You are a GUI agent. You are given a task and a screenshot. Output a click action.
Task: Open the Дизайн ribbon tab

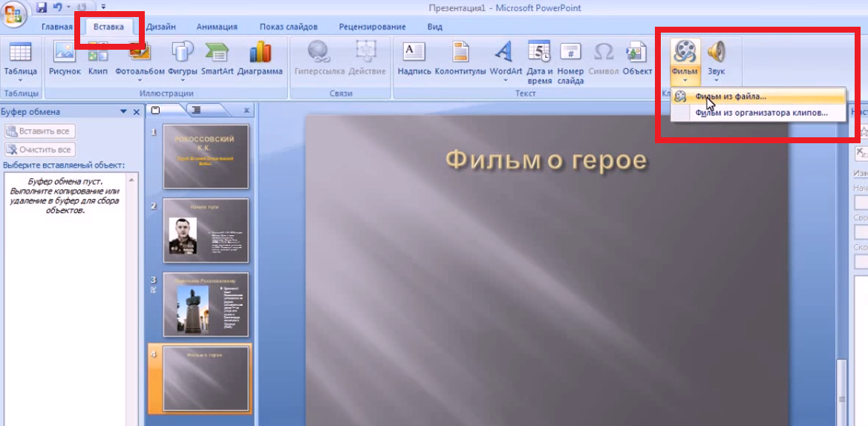point(161,27)
